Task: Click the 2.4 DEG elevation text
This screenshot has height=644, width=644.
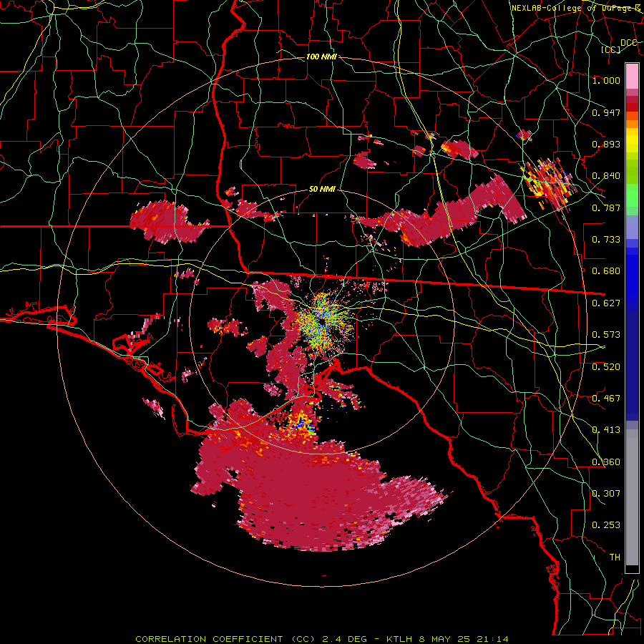Action: click(x=343, y=639)
